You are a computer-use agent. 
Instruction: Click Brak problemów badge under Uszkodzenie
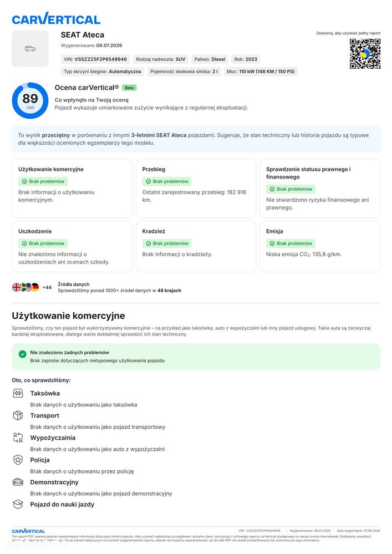point(43,243)
